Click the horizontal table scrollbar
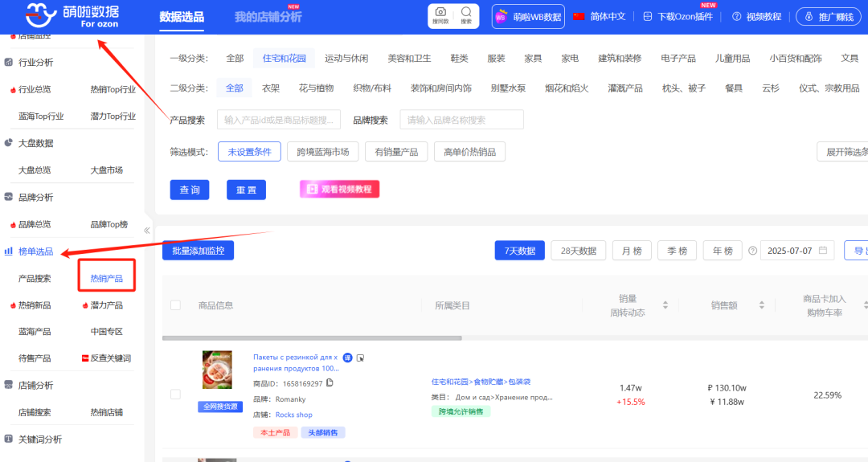Screen dimensions: 868x462 coord(312,337)
